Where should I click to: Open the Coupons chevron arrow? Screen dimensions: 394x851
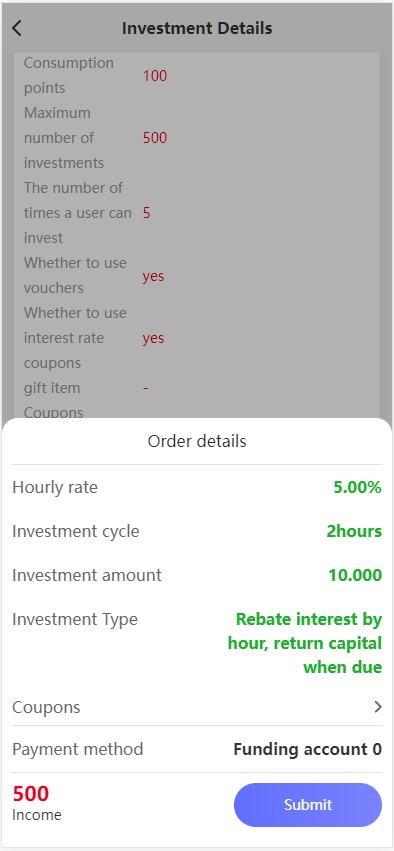point(378,707)
